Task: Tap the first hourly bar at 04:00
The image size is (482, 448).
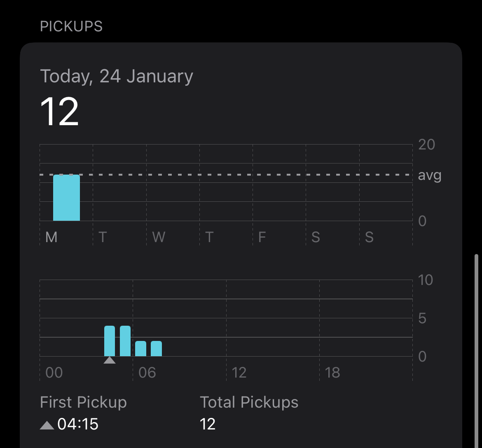Action: pyautogui.click(x=110, y=341)
